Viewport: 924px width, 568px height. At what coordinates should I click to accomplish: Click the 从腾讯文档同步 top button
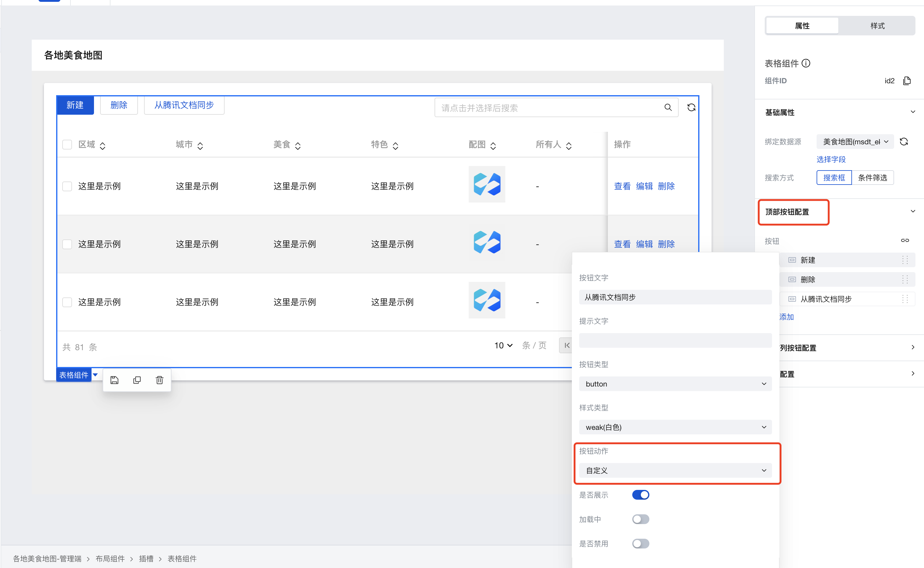184,105
